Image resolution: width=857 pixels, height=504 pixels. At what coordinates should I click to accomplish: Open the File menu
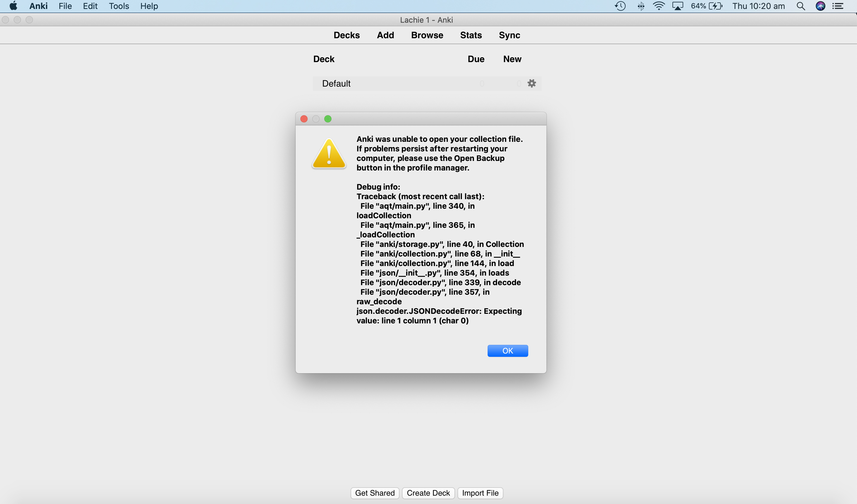(65, 6)
